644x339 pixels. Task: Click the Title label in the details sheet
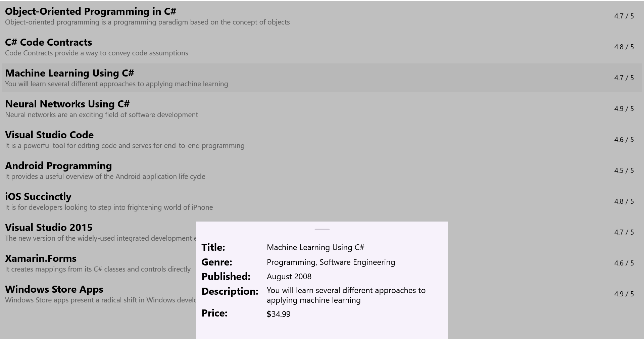(213, 247)
